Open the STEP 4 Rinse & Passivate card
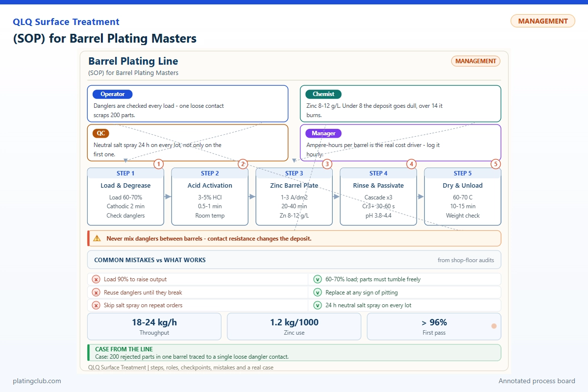 point(378,196)
